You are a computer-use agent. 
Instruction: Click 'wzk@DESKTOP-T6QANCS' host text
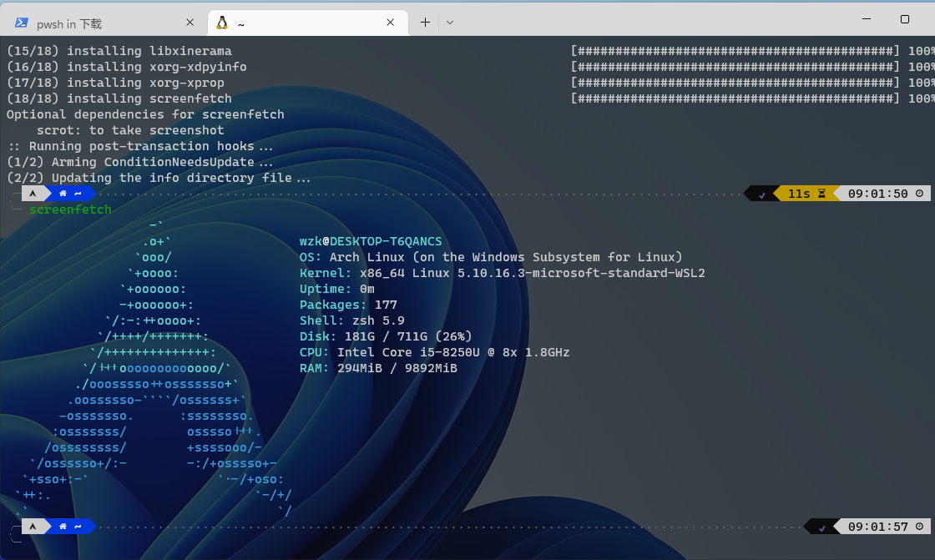371,241
